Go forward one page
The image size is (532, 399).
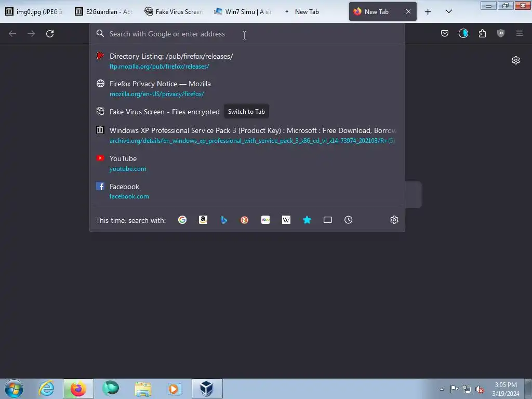31,34
